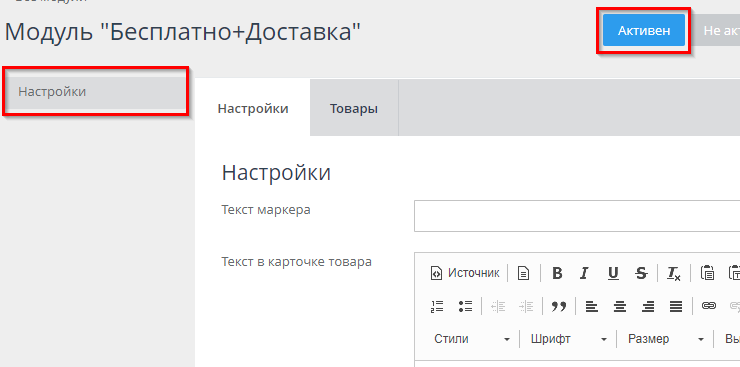The width and height of the screenshot is (740, 367).
Task: Click the Модуль "Бесплатно+Доставка" title
Action: pyautogui.click(x=182, y=32)
